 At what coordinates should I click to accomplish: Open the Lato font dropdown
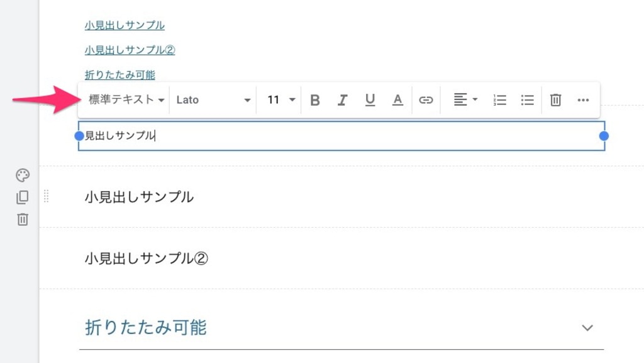pyautogui.click(x=213, y=100)
